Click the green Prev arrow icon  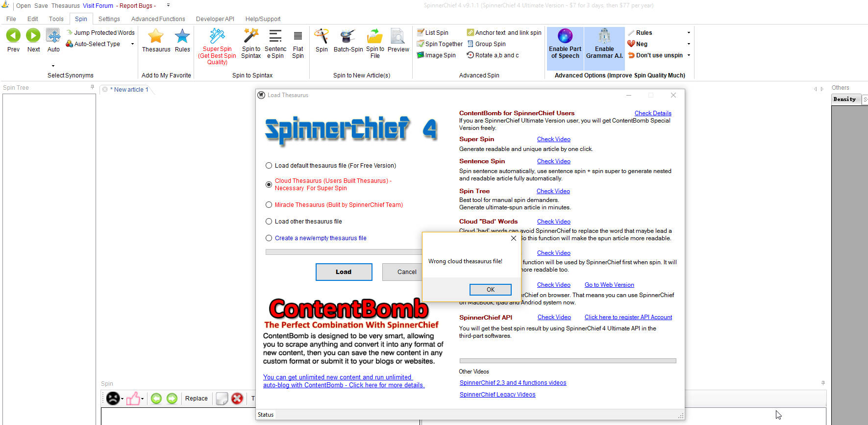(13, 36)
